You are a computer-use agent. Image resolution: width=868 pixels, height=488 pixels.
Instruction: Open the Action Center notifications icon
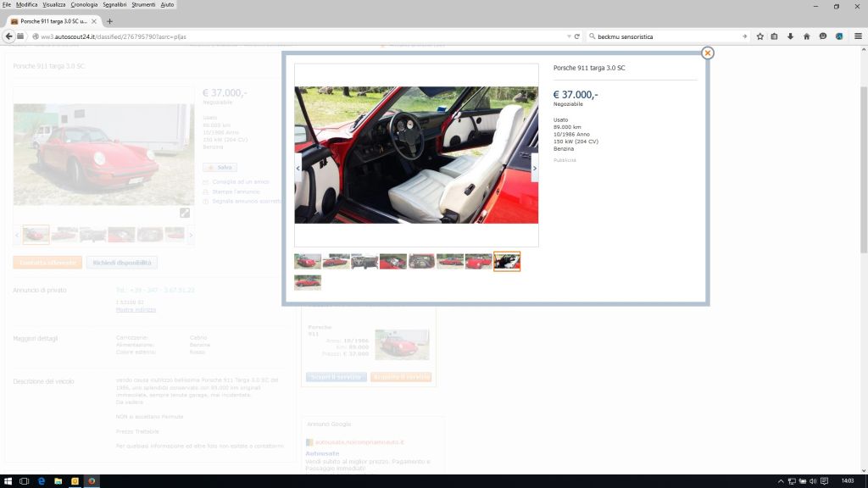[824, 481]
